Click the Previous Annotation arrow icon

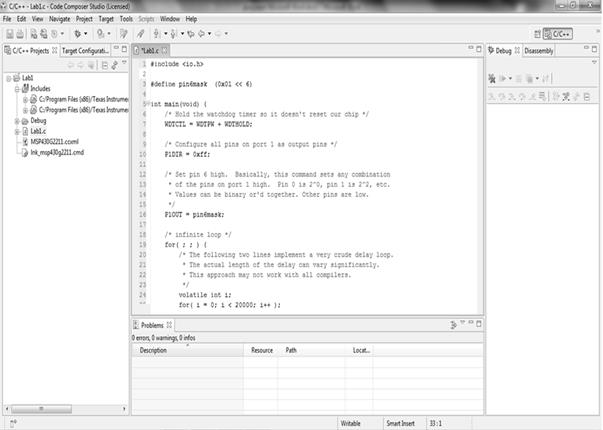(x=173, y=34)
